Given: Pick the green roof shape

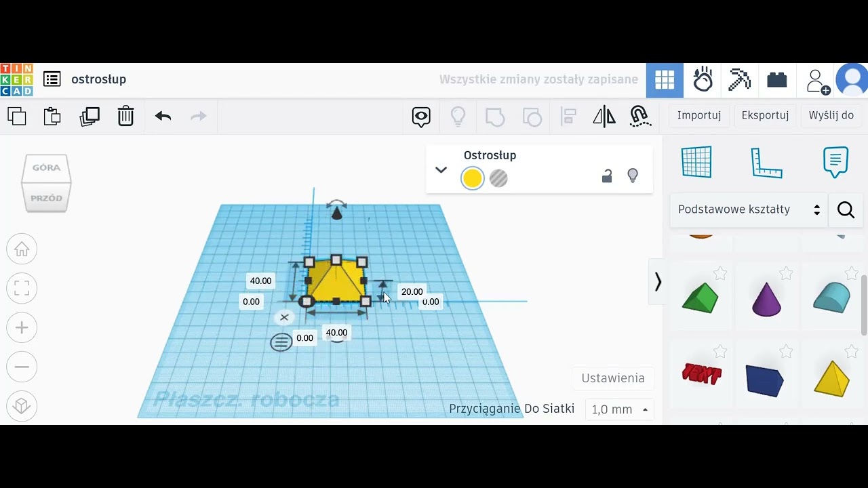Looking at the screenshot, I should [700, 298].
